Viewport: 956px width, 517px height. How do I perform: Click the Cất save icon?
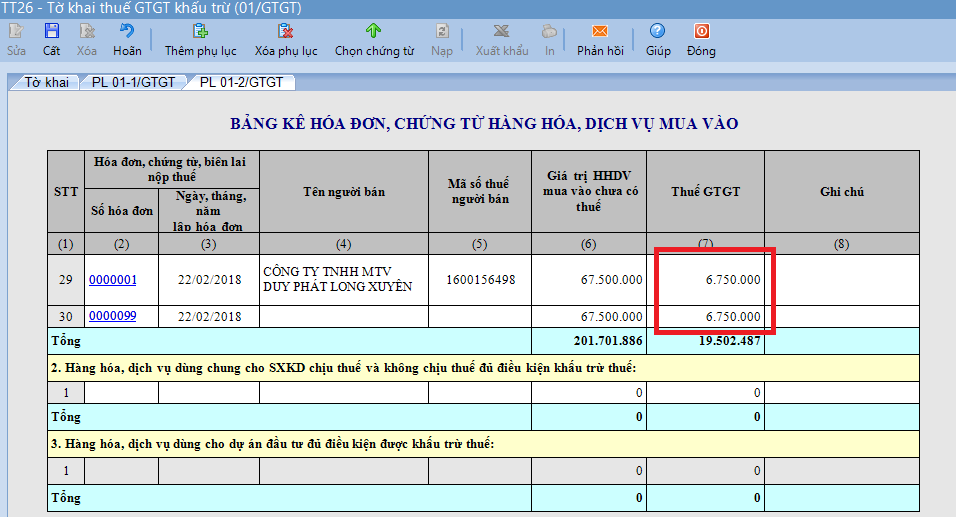coord(51,32)
